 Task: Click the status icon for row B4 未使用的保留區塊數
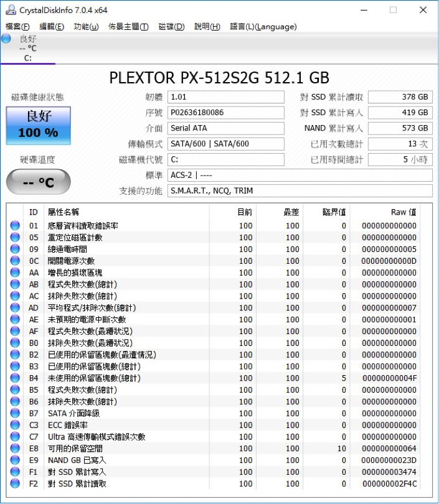coord(15,378)
